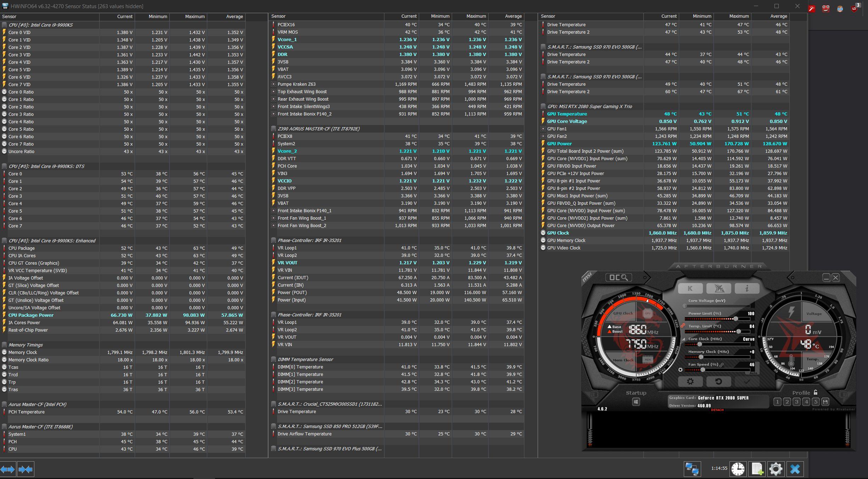Select the Pumpe Kraken Z63 row
The width and height of the screenshot is (868, 479).
397,84
